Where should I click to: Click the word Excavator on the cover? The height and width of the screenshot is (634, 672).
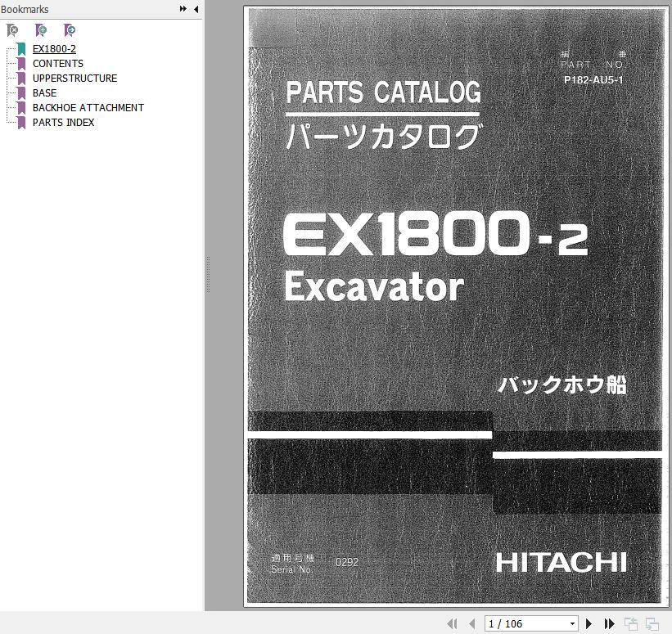click(374, 286)
